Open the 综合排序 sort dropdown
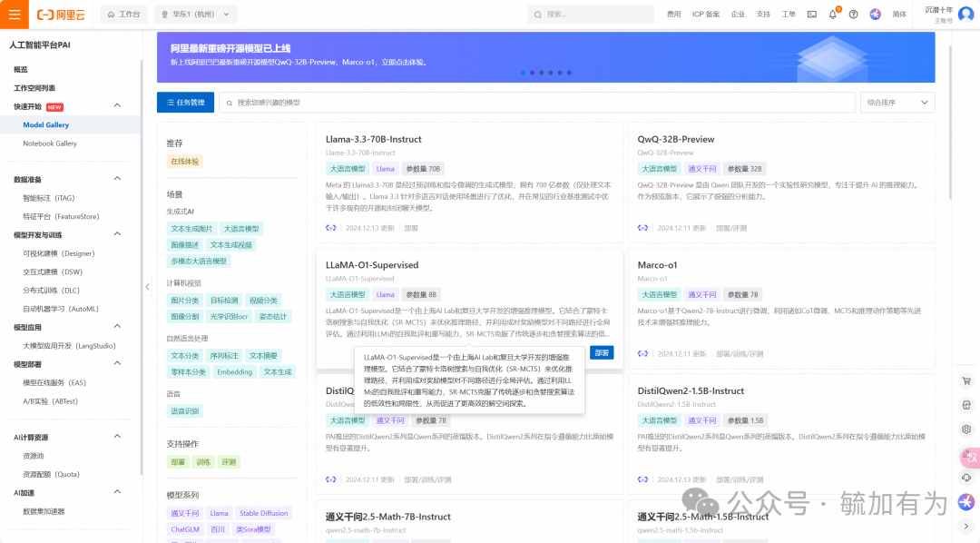The height and width of the screenshot is (543, 980). click(897, 103)
